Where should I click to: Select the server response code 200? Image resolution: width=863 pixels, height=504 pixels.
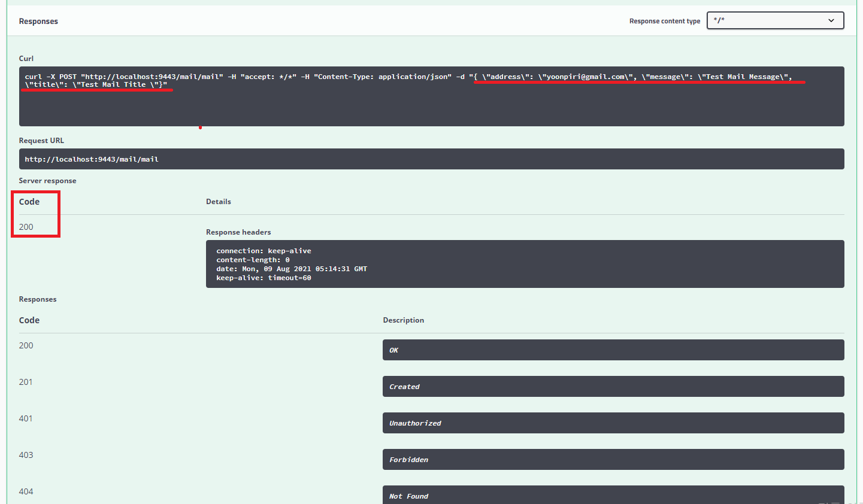coord(26,227)
